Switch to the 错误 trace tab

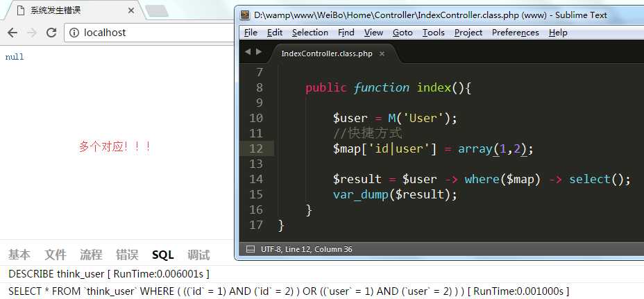click(127, 255)
